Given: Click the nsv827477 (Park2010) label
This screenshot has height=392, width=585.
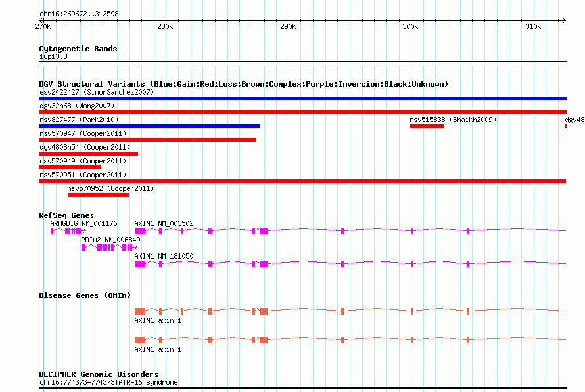Looking at the screenshot, I should point(79,120).
